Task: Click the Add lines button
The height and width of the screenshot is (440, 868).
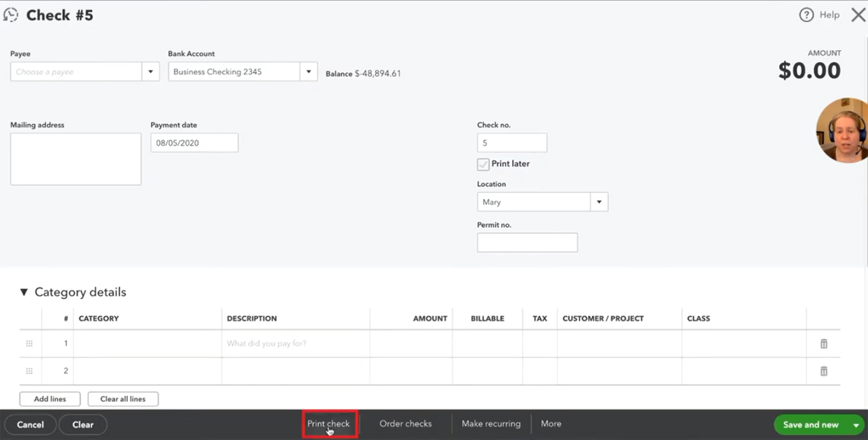Action: [50, 399]
